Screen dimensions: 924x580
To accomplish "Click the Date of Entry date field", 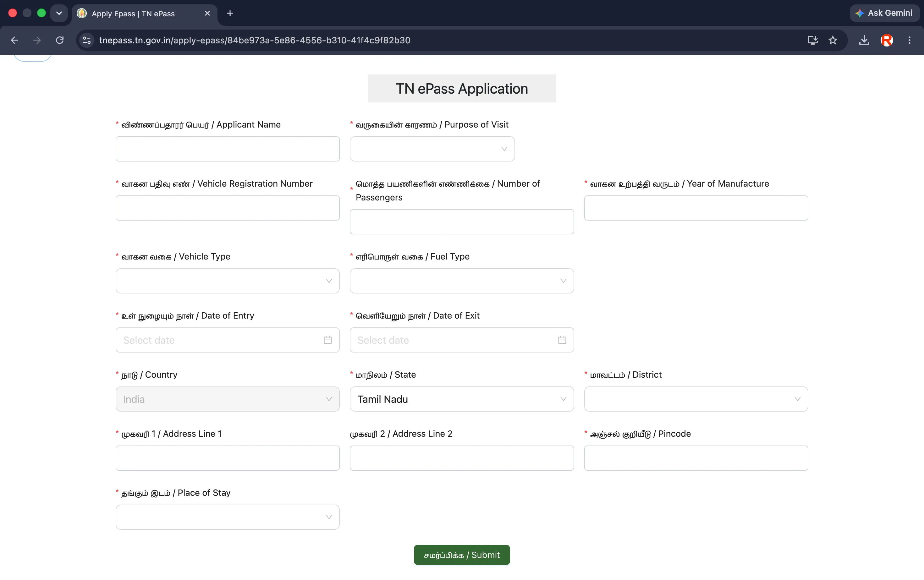I will pos(228,340).
